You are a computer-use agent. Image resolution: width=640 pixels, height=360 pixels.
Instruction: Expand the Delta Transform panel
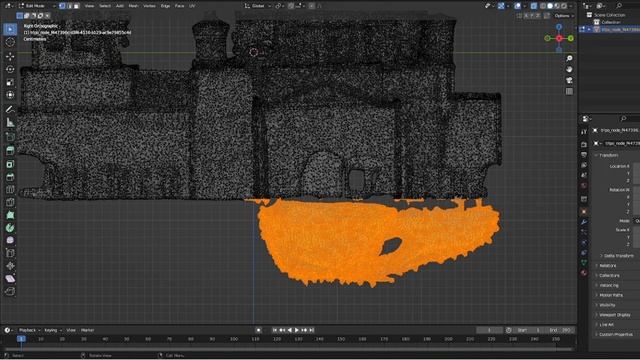coord(616,256)
